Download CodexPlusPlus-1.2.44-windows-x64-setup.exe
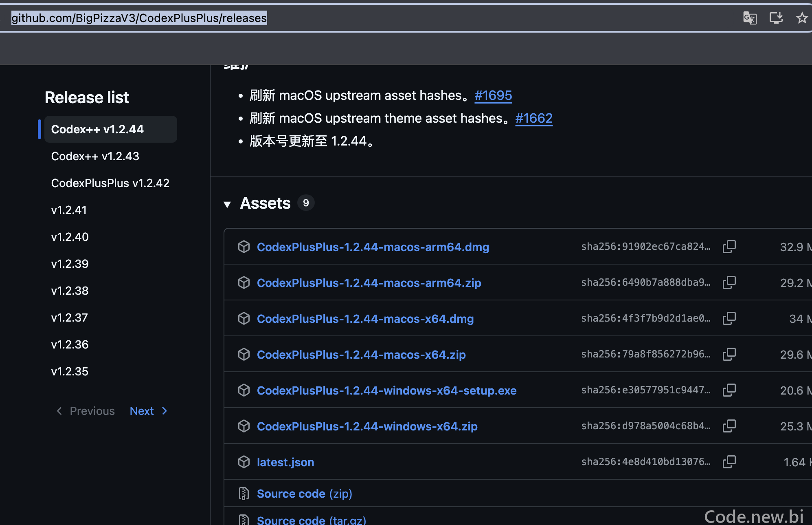This screenshot has width=812, height=525. [387, 390]
